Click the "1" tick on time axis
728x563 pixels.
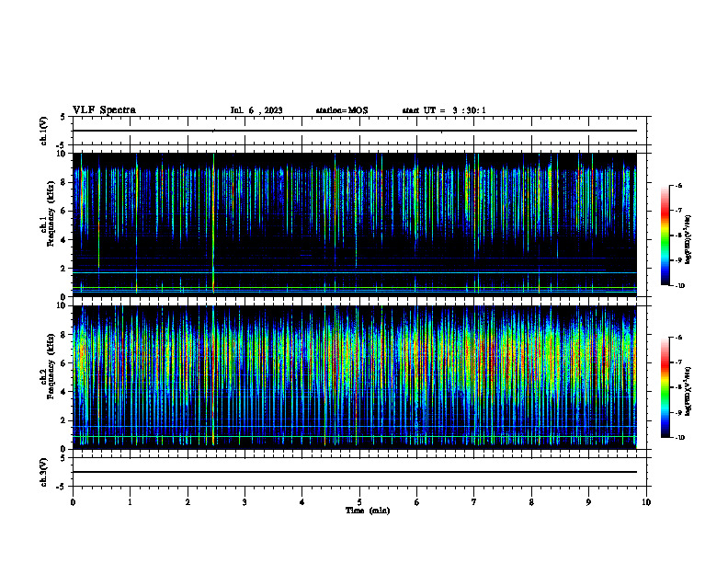pos(130,502)
